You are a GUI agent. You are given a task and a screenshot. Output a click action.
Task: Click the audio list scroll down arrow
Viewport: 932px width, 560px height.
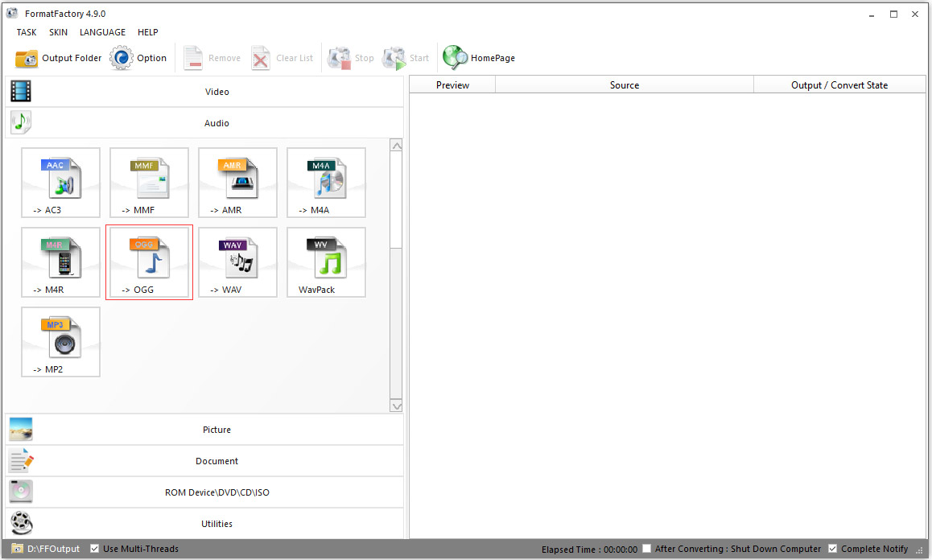pos(397,406)
